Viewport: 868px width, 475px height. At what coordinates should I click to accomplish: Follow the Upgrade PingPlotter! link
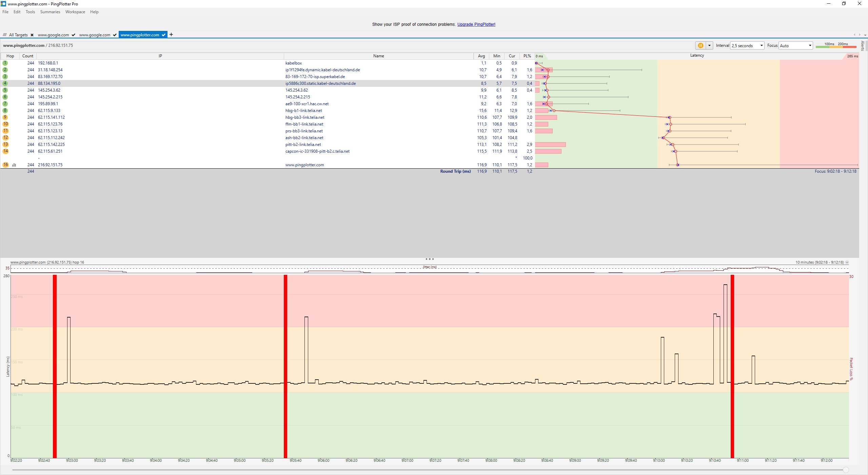point(476,24)
